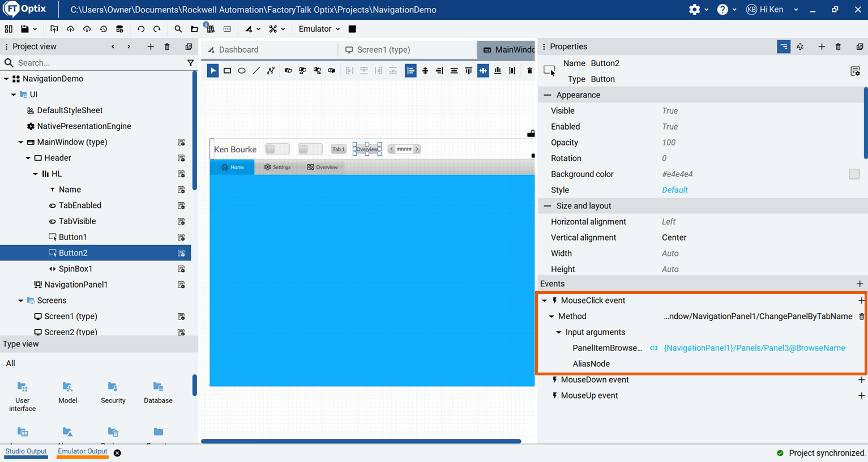Screen dimensions: 868x462
Task: Redo the last undone action
Action: 157,29
